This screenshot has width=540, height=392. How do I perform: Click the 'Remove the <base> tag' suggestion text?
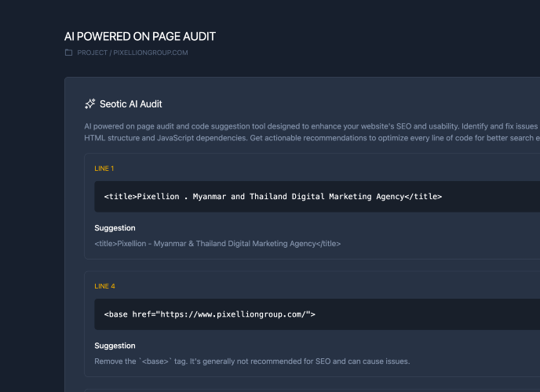252,361
